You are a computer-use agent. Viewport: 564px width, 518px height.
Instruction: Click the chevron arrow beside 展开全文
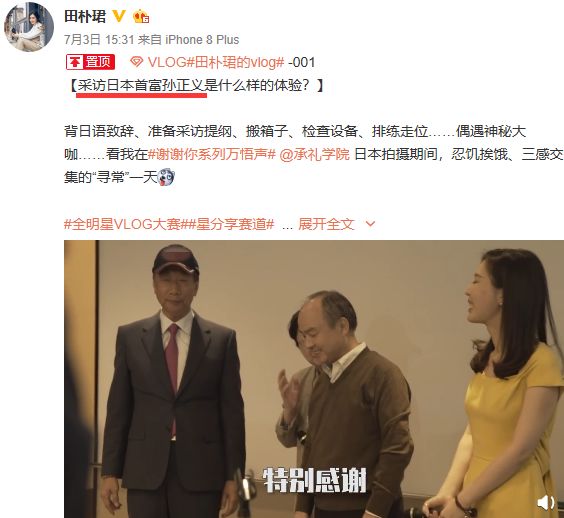tap(370, 224)
